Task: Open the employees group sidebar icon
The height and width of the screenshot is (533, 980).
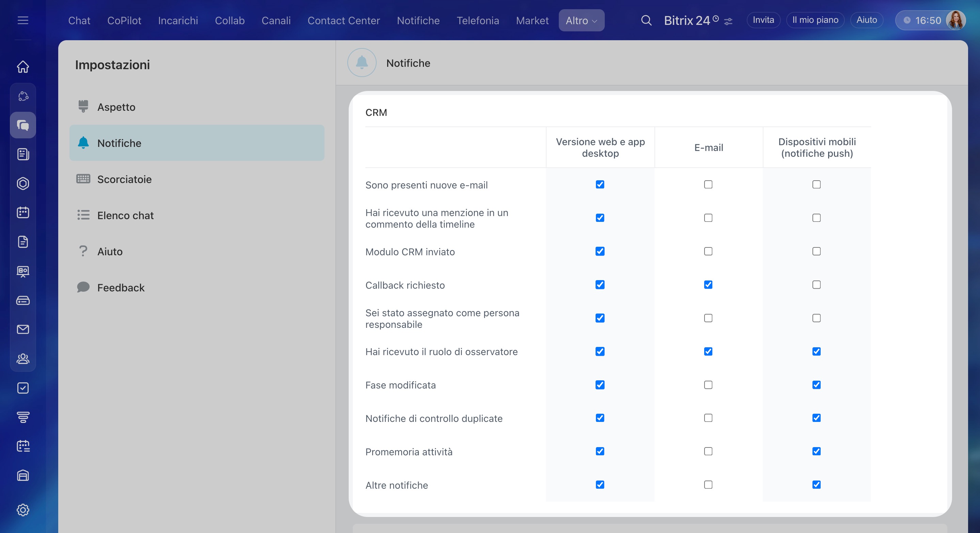Action: coord(23,359)
